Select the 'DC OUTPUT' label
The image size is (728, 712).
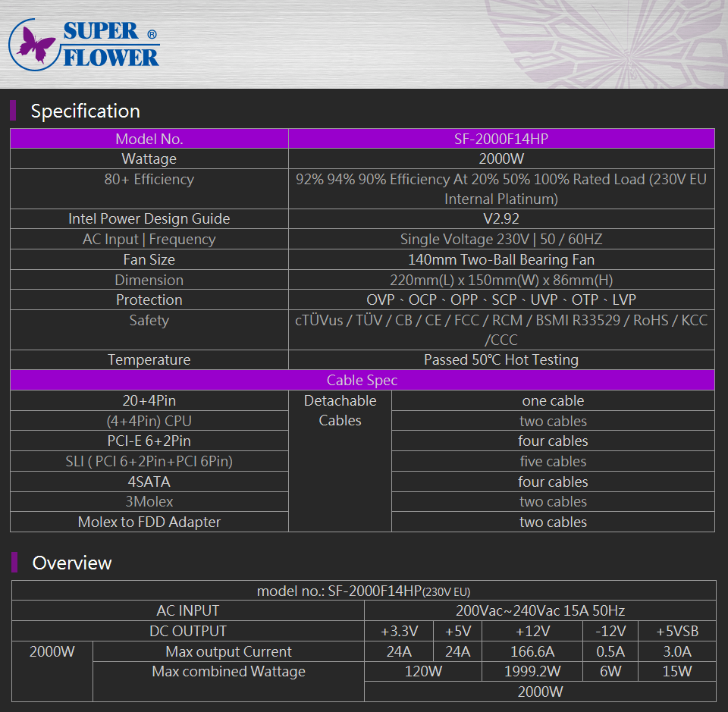click(x=187, y=631)
